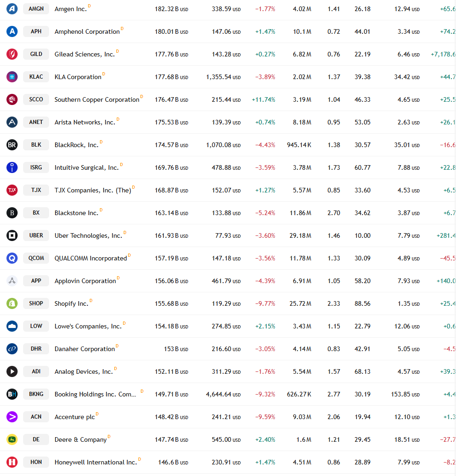Click the delayed-data D marker beside Deere & Company
This screenshot has width=456, height=476.
tap(109, 437)
